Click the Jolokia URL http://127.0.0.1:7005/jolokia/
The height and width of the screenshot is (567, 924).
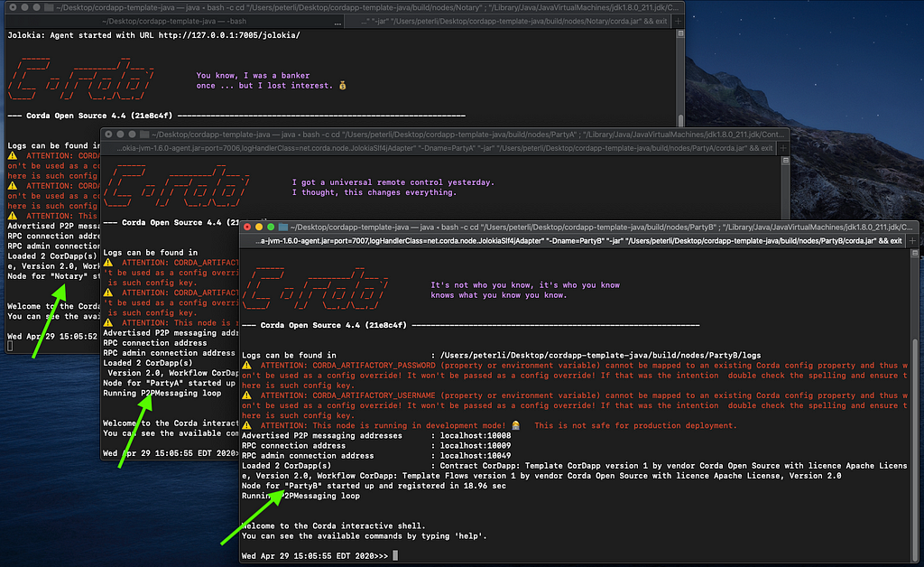click(x=229, y=35)
